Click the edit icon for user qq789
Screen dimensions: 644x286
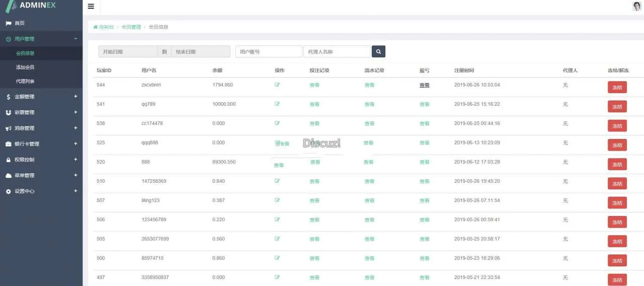tap(277, 104)
